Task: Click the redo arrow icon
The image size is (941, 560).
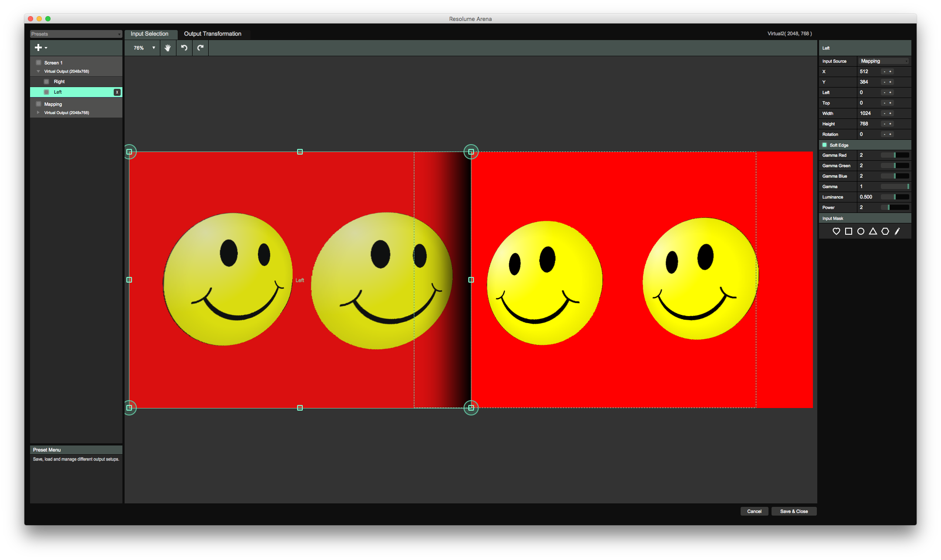Action: coord(200,48)
